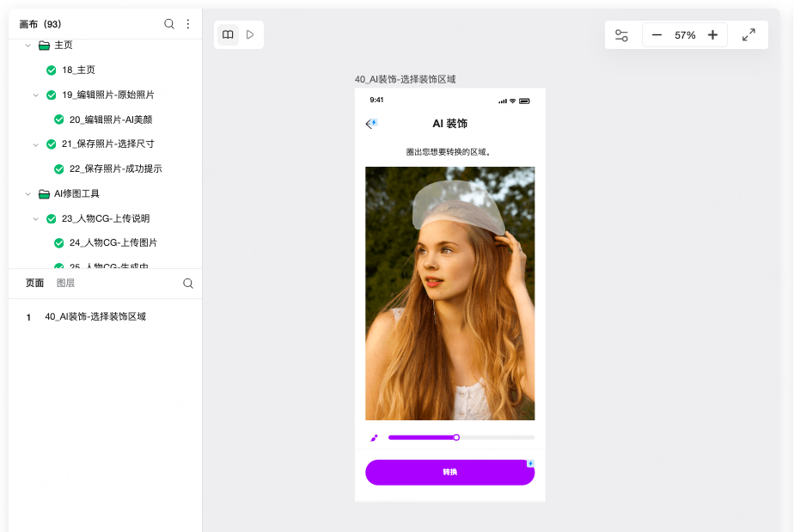Click the 主页 folder icon

(44, 46)
